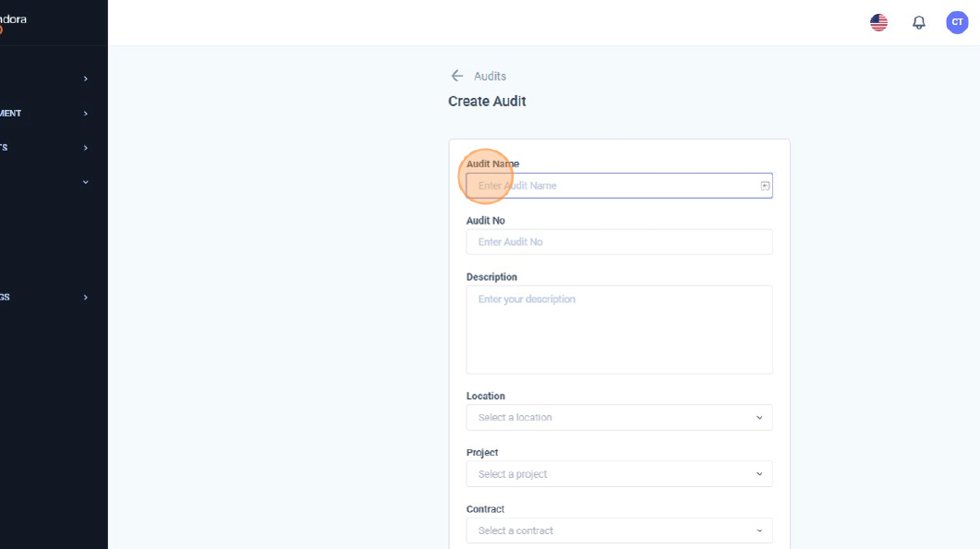Go back via the Audits breadcrumb link
This screenshot has height=549, width=980.
click(490, 76)
